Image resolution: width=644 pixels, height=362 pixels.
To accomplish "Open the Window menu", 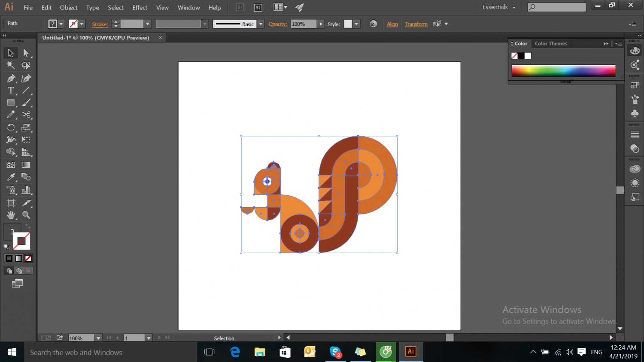I will [188, 8].
